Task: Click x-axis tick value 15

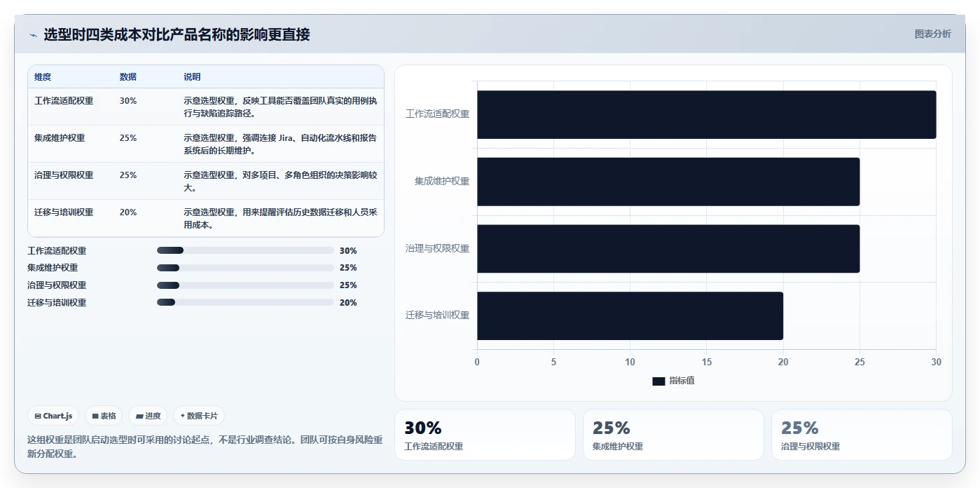Action: [706, 362]
